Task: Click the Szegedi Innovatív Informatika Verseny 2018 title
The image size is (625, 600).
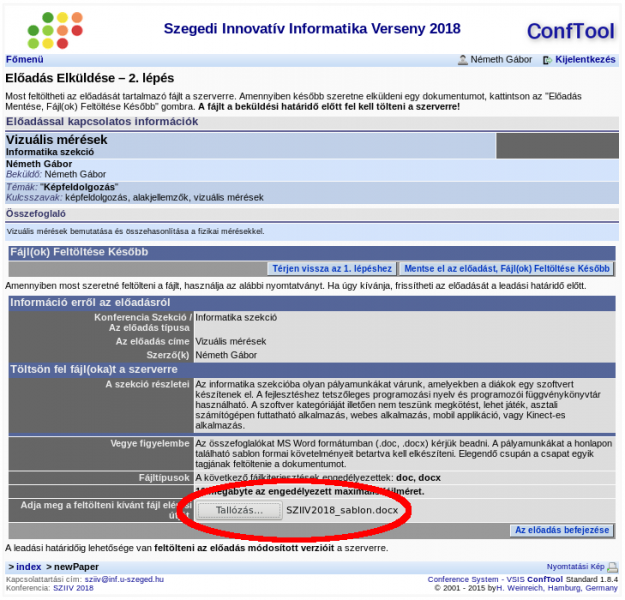Action: [x=311, y=29]
